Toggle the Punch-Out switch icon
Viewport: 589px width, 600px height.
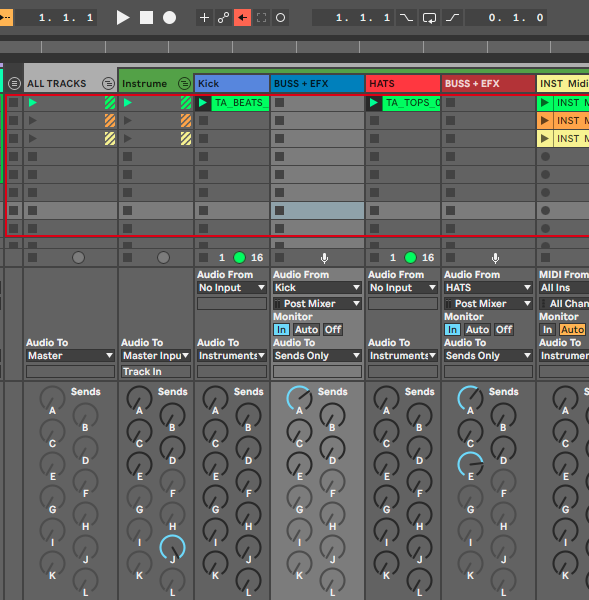pos(452,18)
